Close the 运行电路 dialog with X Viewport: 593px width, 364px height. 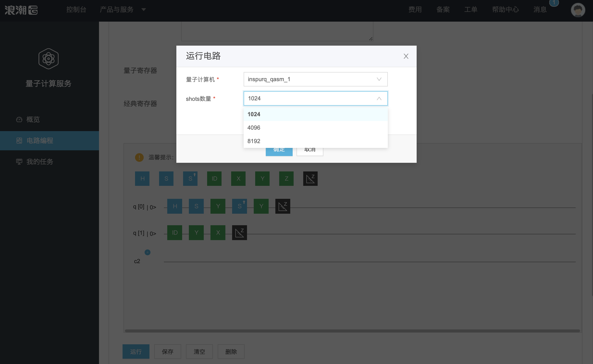pos(406,56)
